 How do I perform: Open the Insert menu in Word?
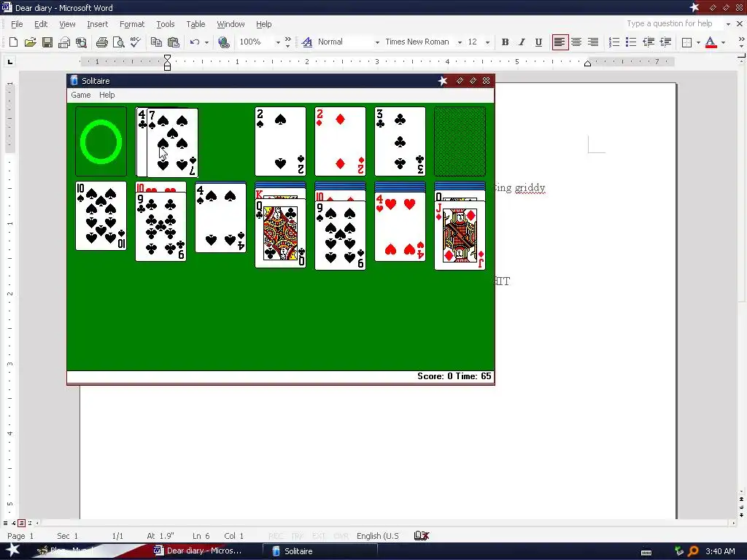[97, 24]
